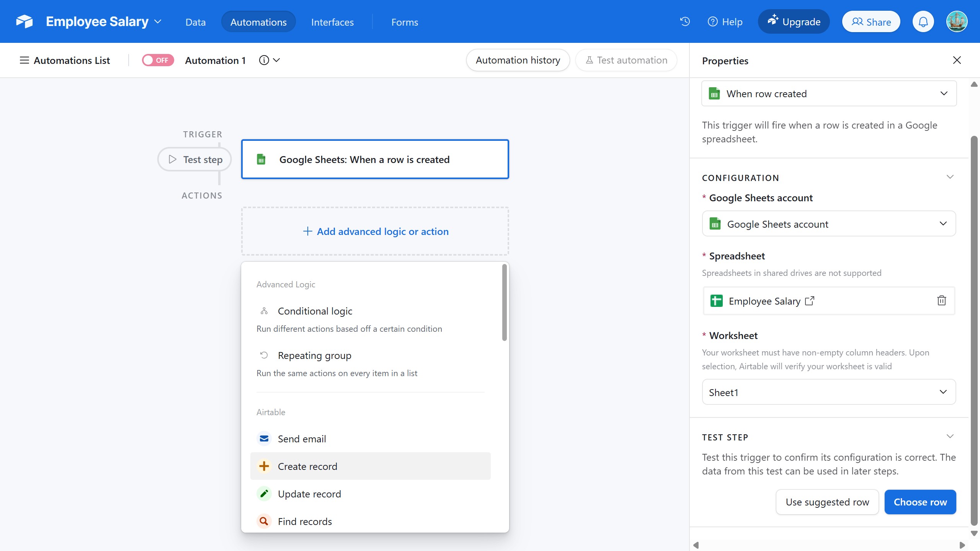Collapse the TEST STEP section

[950, 437]
